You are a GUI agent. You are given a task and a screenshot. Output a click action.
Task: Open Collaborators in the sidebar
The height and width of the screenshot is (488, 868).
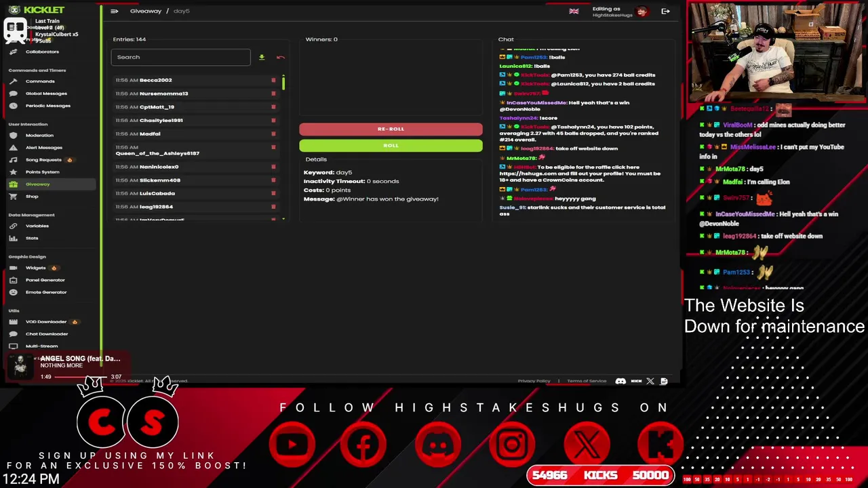point(42,52)
